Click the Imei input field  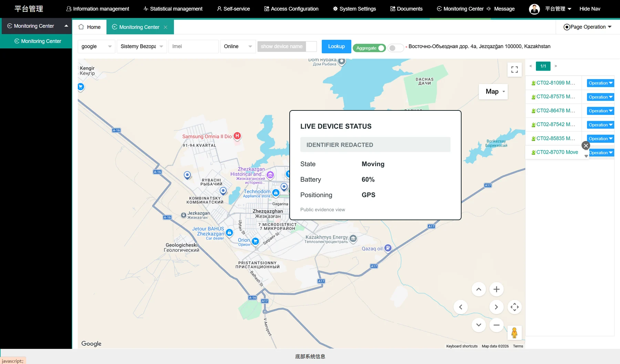[x=193, y=46]
